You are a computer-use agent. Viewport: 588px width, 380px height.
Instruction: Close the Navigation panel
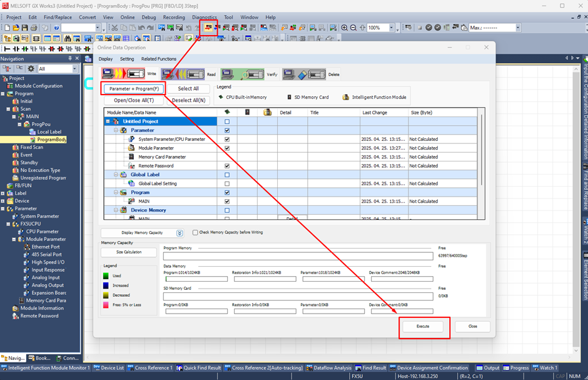77,58
